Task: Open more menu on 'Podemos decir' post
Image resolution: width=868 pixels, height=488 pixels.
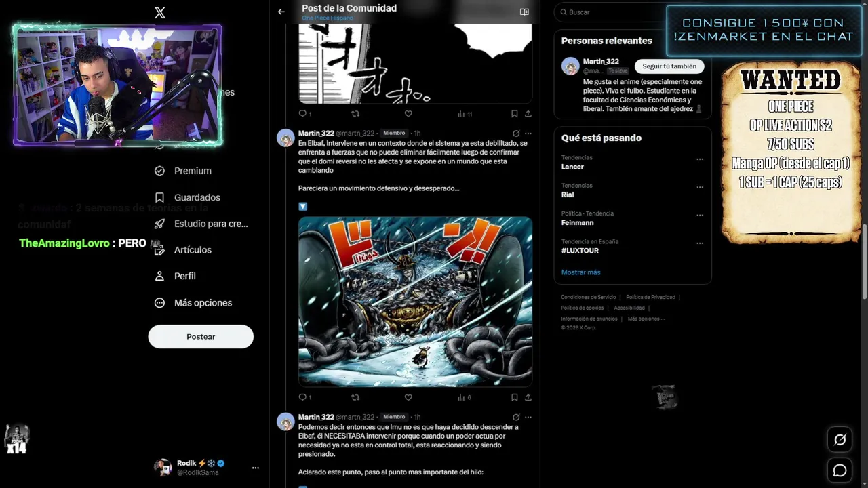Action: tap(528, 418)
